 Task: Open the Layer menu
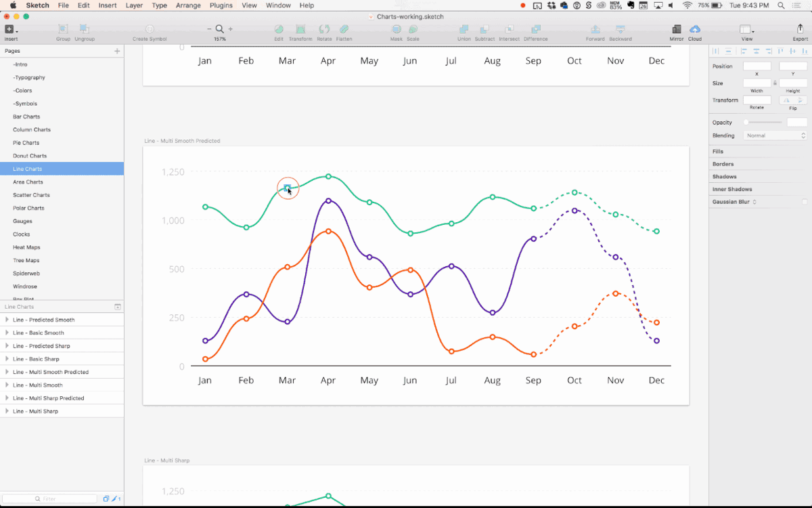click(x=134, y=5)
